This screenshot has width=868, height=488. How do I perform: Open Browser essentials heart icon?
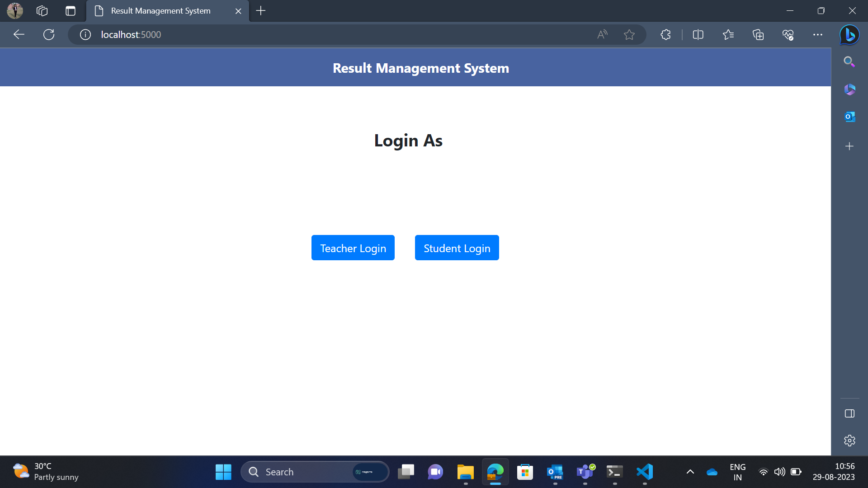tap(788, 34)
